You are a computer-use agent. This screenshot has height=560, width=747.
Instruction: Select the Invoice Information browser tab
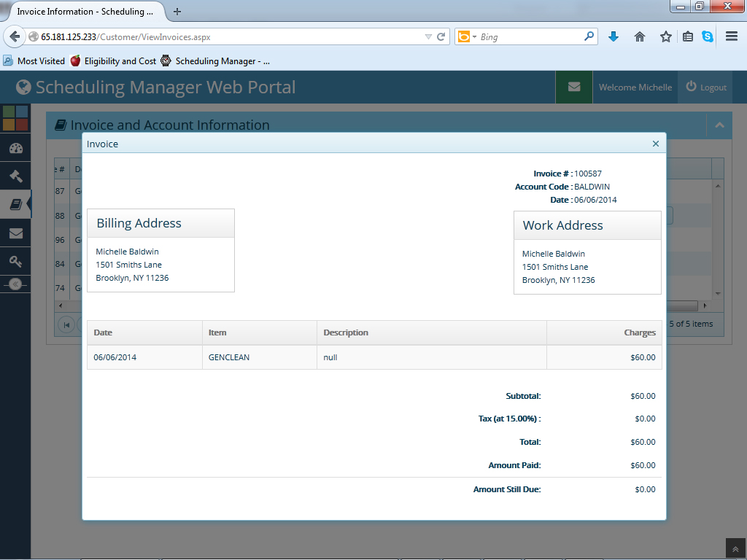(x=85, y=12)
